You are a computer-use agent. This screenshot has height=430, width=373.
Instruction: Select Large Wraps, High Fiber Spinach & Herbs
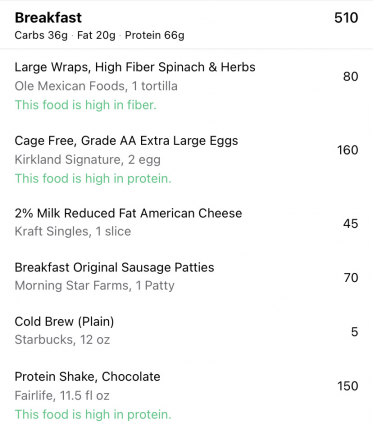coord(186,86)
